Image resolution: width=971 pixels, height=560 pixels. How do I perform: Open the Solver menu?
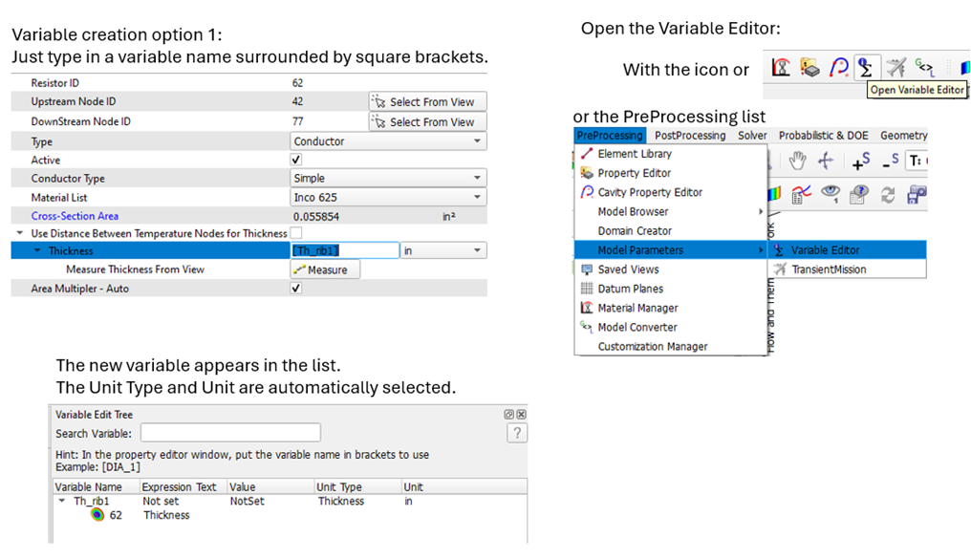pyautogui.click(x=752, y=135)
